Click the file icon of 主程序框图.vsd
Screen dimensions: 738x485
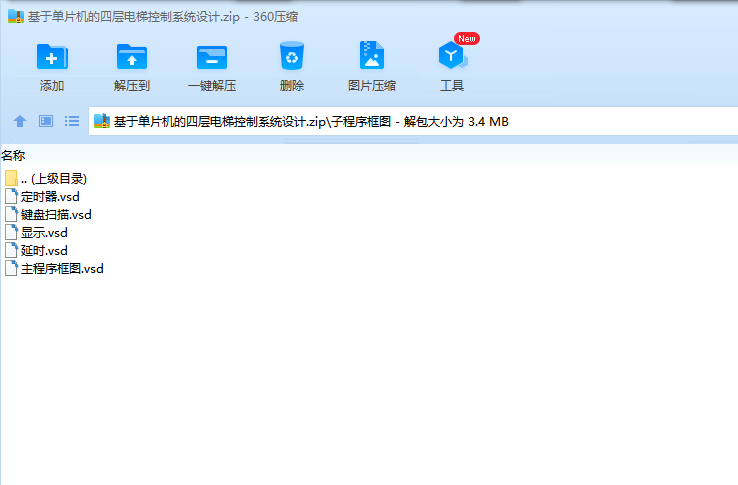(x=11, y=268)
